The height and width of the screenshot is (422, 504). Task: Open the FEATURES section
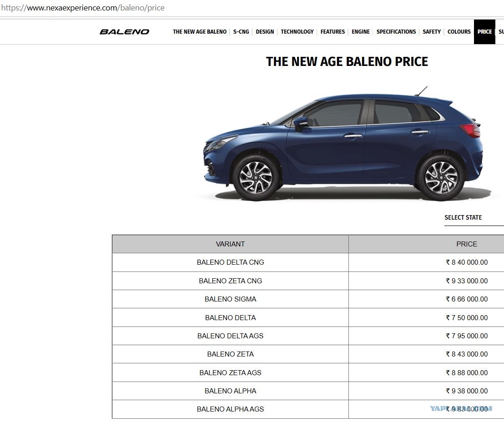coord(333,32)
